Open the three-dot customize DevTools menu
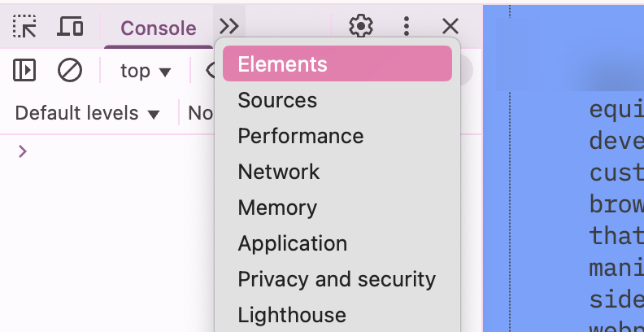Screen dimensions: 644x332 tap(407, 27)
